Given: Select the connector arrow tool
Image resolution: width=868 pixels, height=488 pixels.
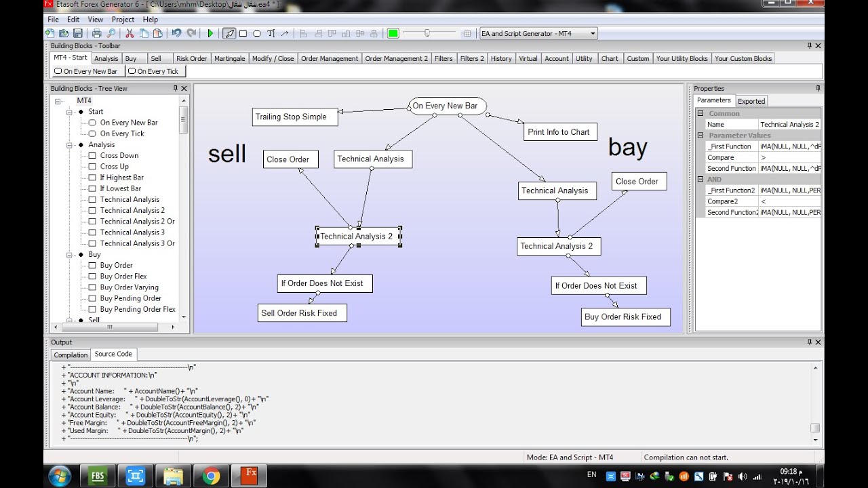Looking at the screenshot, I should coord(284,33).
